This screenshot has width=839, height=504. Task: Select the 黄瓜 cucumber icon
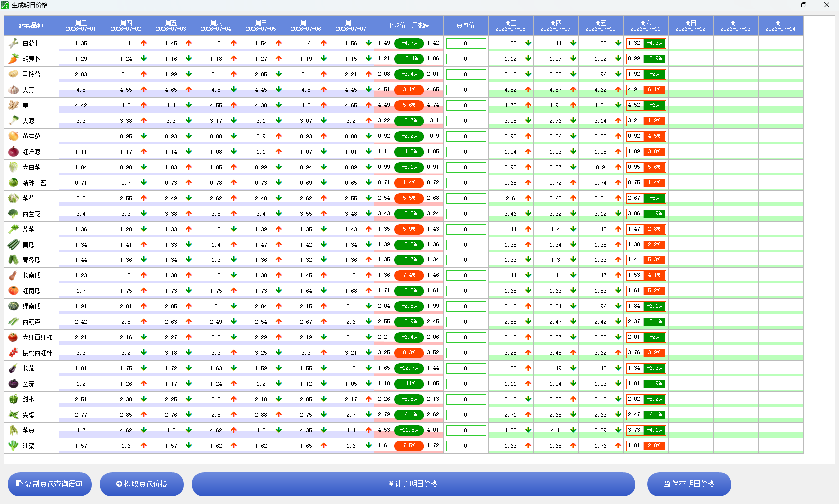(13, 245)
